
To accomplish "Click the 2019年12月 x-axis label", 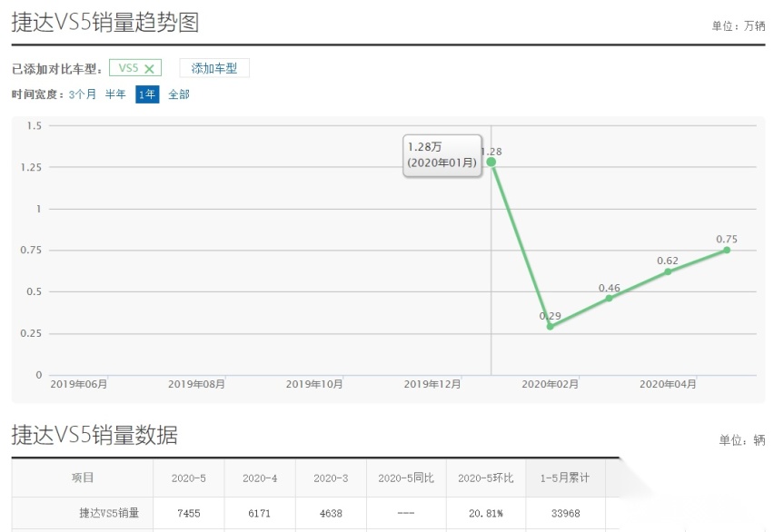I will (x=432, y=384).
